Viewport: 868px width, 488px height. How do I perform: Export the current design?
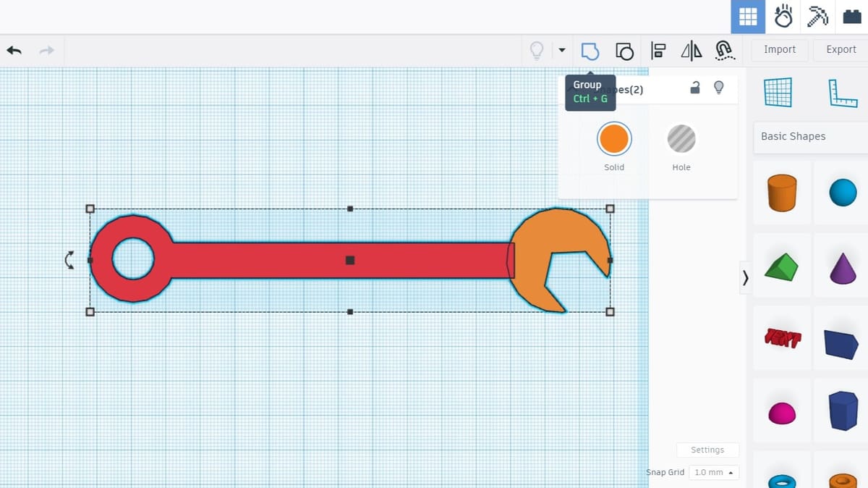click(841, 49)
